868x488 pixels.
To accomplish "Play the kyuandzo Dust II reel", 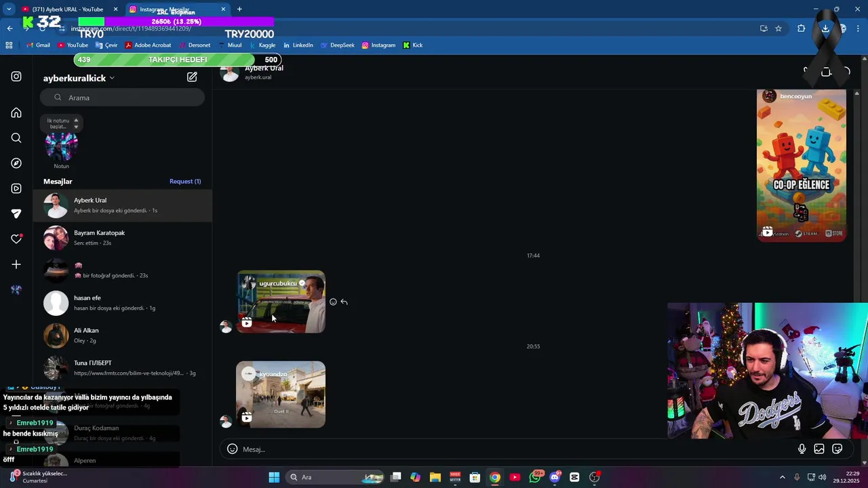I will click(x=281, y=394).
